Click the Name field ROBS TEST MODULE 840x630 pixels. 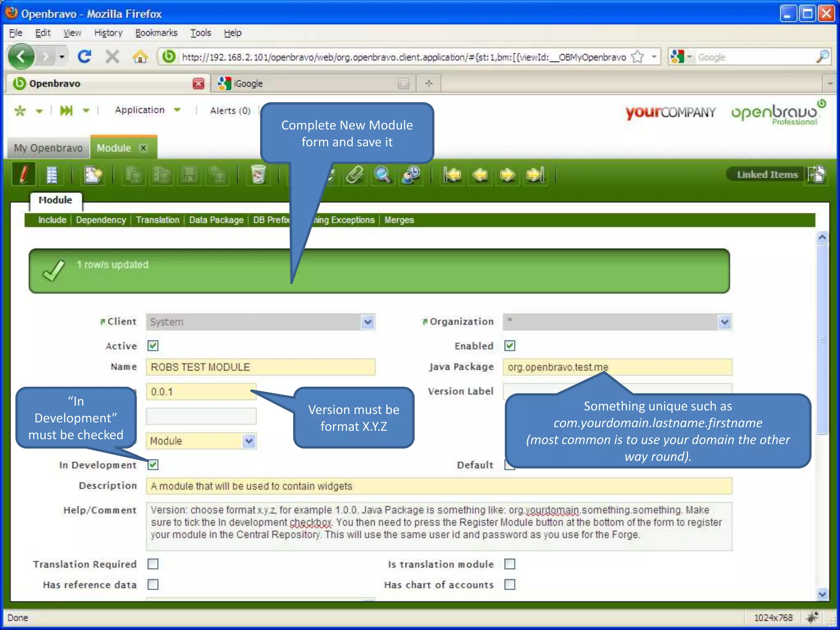(x=260, y=367)
